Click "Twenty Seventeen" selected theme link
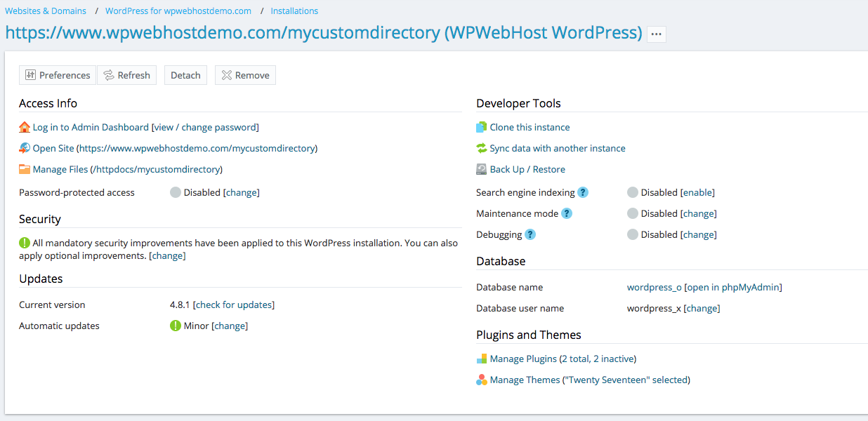This screenshot has height=421, width=868. click(627, 380)
